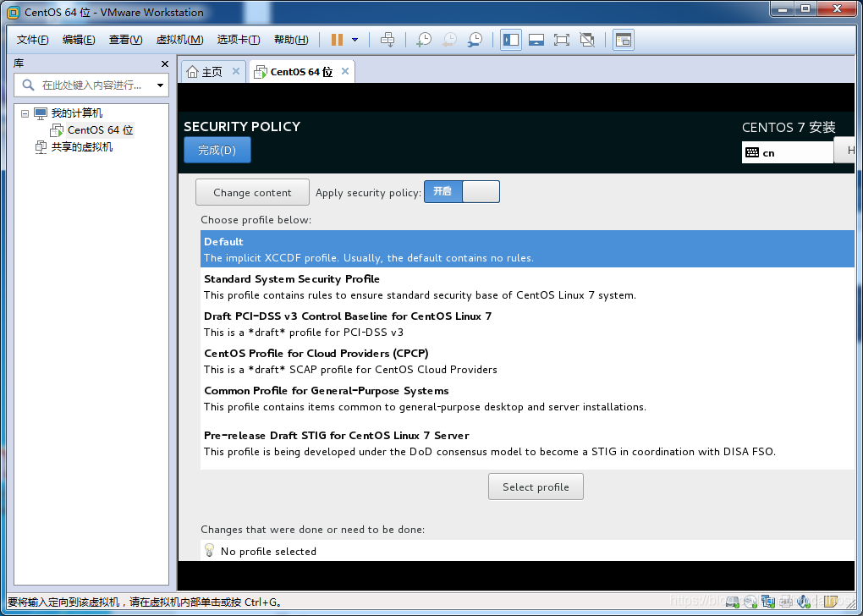Screen dimensions: 863x616
Task: Click the VMware Workstation title bar icon
Action: (x=14, y=12)
